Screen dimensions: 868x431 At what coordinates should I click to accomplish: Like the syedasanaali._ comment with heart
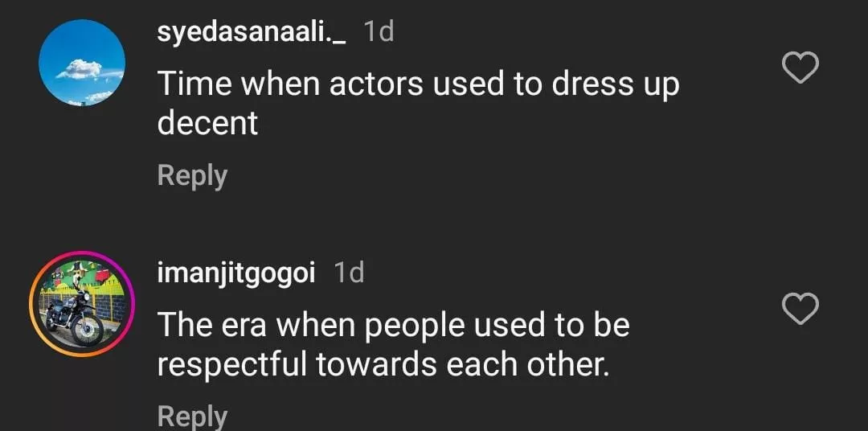tap(800, 68)
